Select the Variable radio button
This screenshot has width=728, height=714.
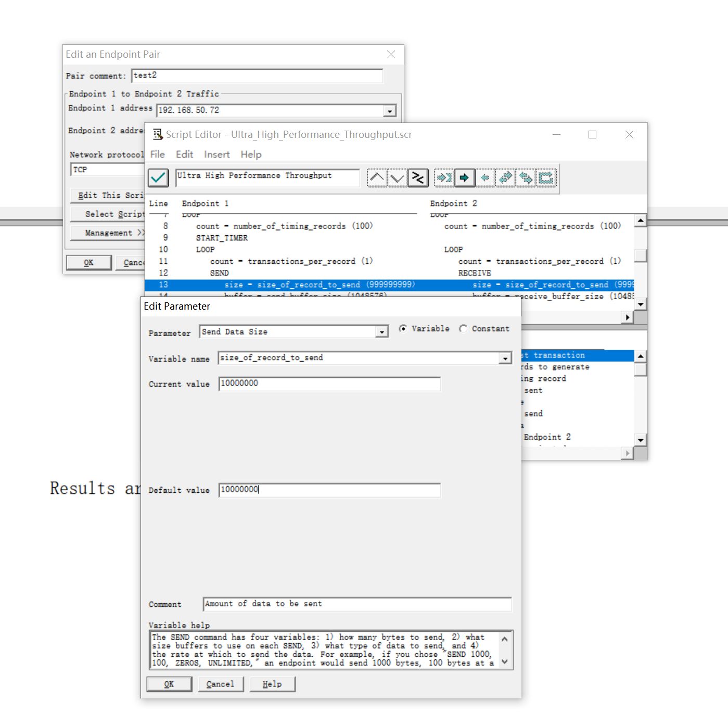coord(403,328)
